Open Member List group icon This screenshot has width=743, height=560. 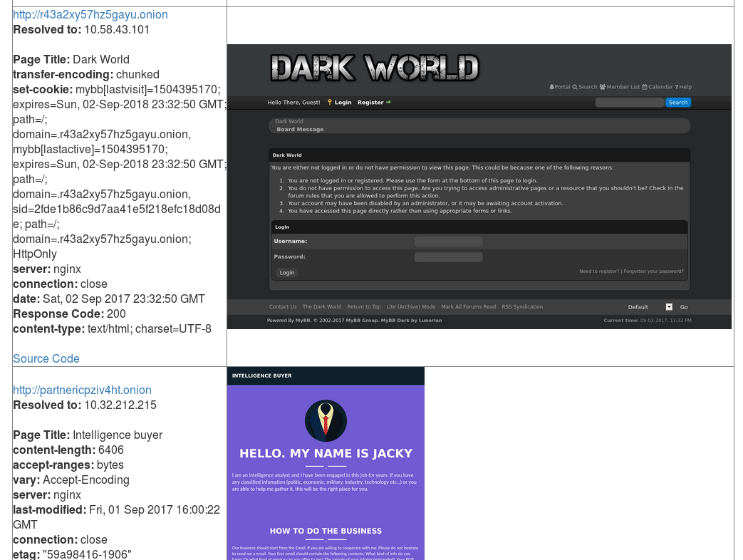[602, 87]
